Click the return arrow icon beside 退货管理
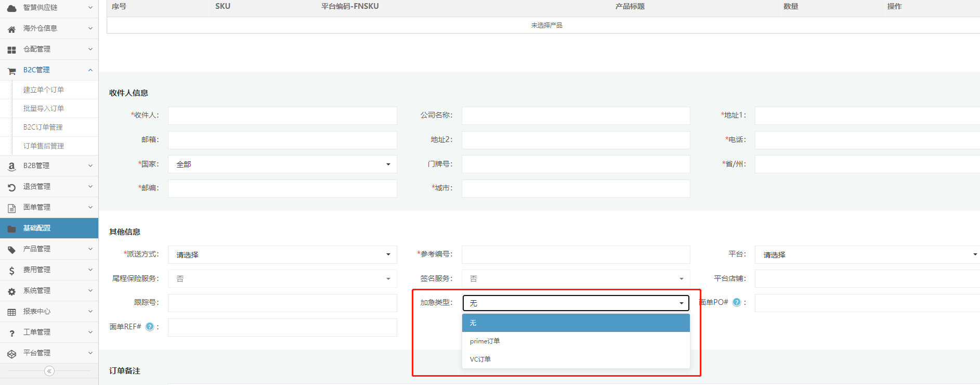The height and width of the screenshot is (385, 980). pyautogui.click(x=11, y=187)
